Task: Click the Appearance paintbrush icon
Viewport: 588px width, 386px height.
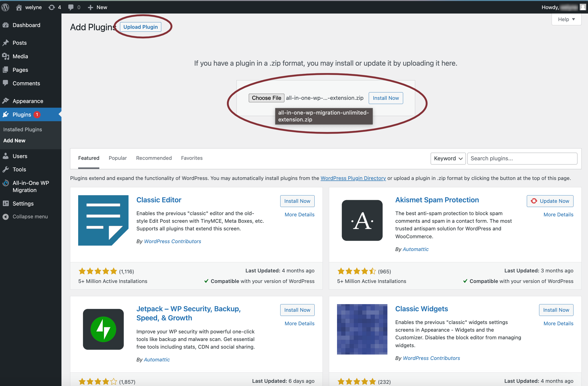Action: (x=6, y=101)
